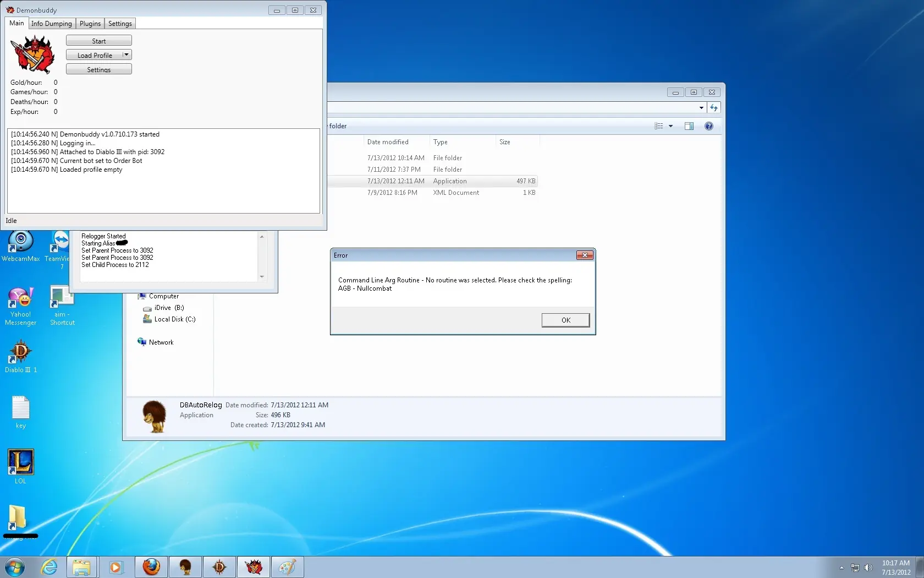Select Local Disk (C:) in the navigation pane
Image resolution: width=924 pixels, height=578 pixels.
[x=169, y=319]
